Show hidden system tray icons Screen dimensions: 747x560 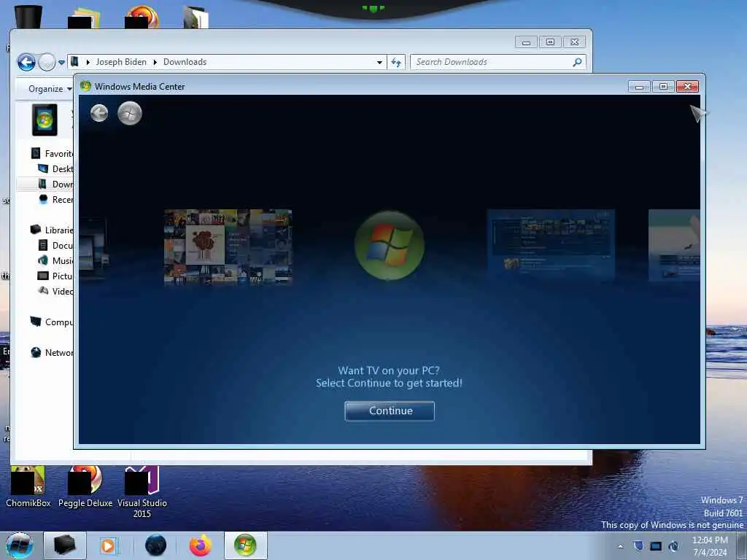620,546
